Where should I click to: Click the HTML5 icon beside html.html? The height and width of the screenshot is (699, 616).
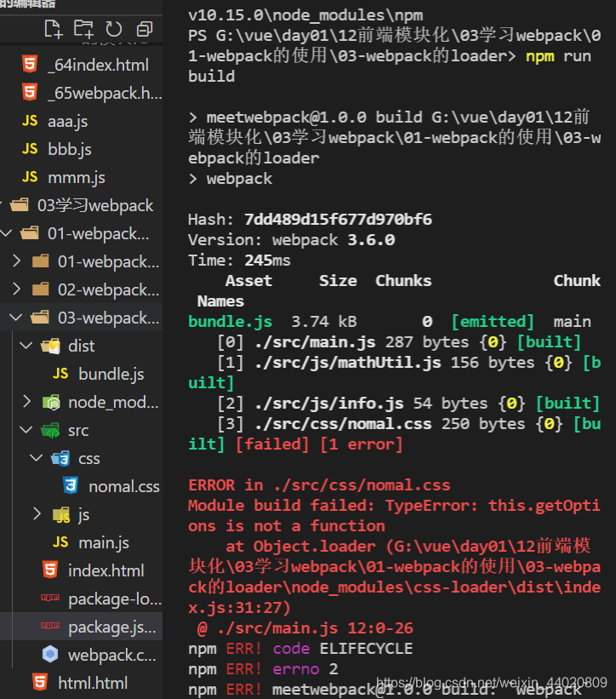[x=40, y=682]
